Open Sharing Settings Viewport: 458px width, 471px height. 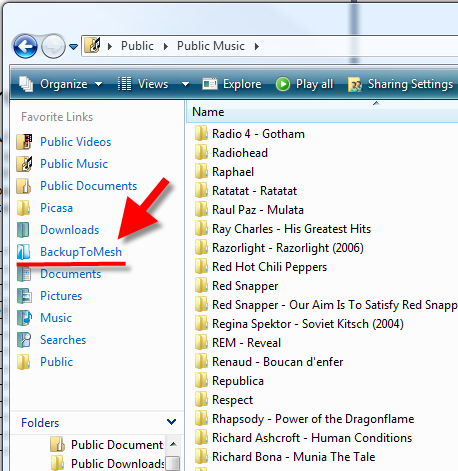(401, 84)
